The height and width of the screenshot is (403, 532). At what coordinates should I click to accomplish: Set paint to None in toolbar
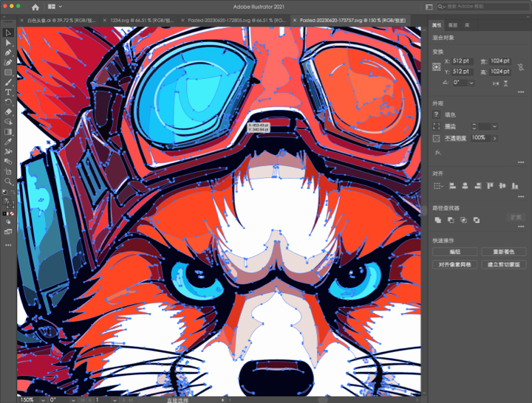coord(13,213)
